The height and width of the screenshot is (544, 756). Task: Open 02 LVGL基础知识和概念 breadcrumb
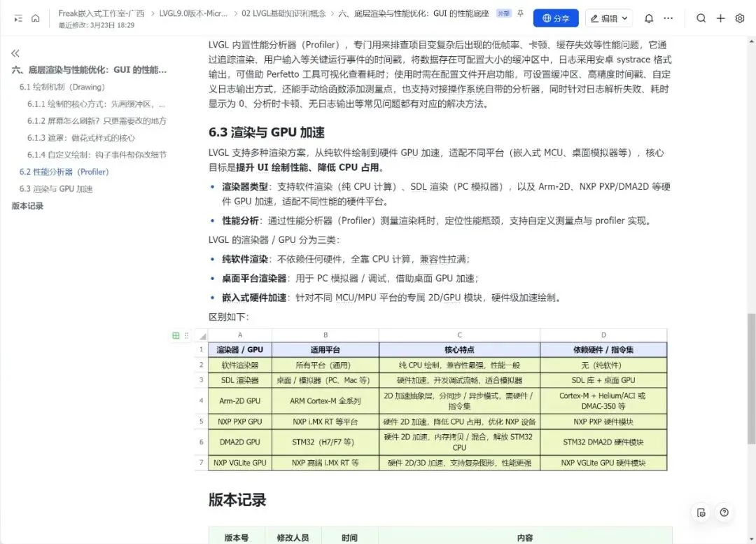tap(283, 13)
